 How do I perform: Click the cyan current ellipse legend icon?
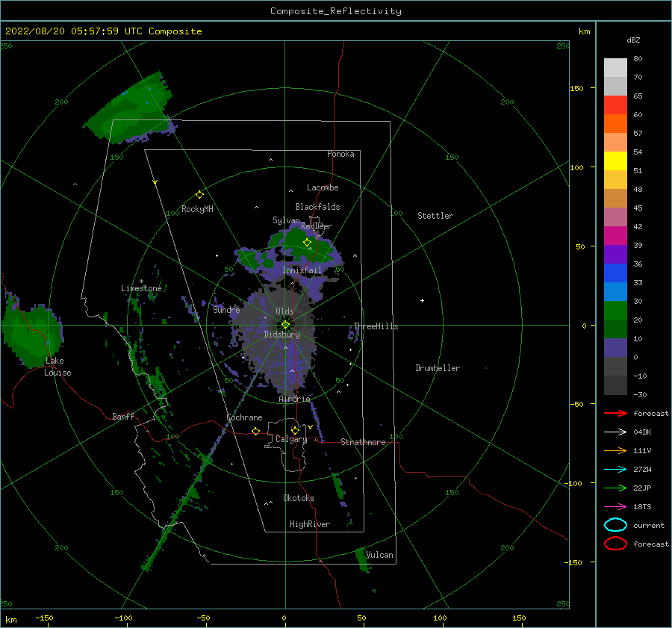(615, 525)
